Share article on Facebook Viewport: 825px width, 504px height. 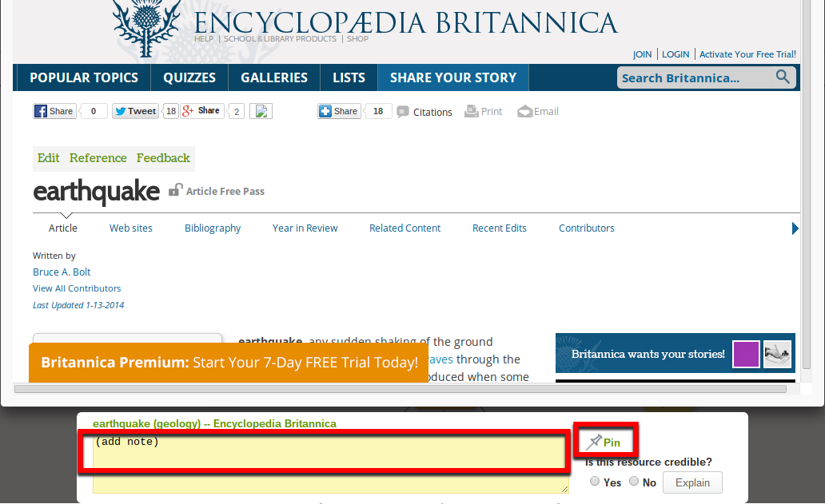pyautogui.click(x=54, y=111)
